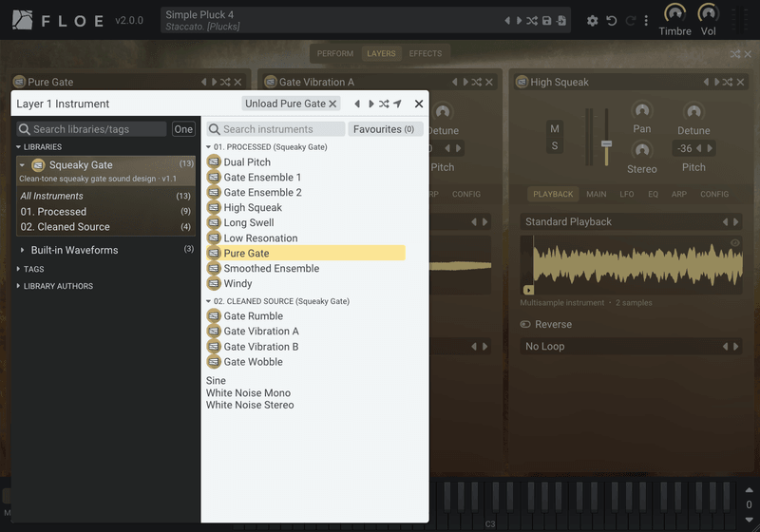This screenshot has height=532, width=760.
Task: Collapse 02. CLEANED SOURCE instrument group
Action: click(277, 301)
